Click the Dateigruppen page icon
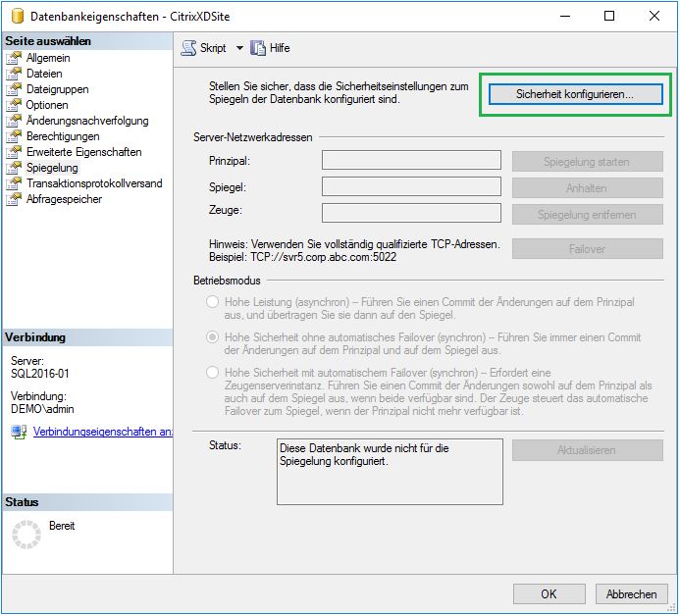This screenshot has height=616, width=680. (14, 89)
